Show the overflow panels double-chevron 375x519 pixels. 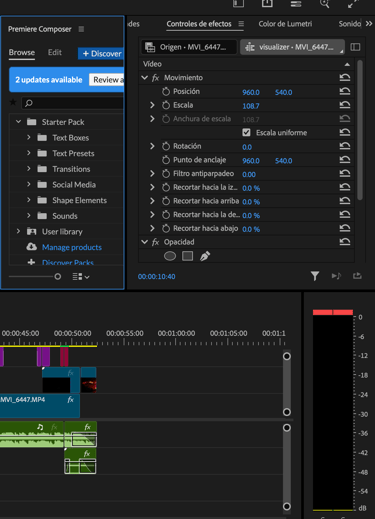pos(369,24)
